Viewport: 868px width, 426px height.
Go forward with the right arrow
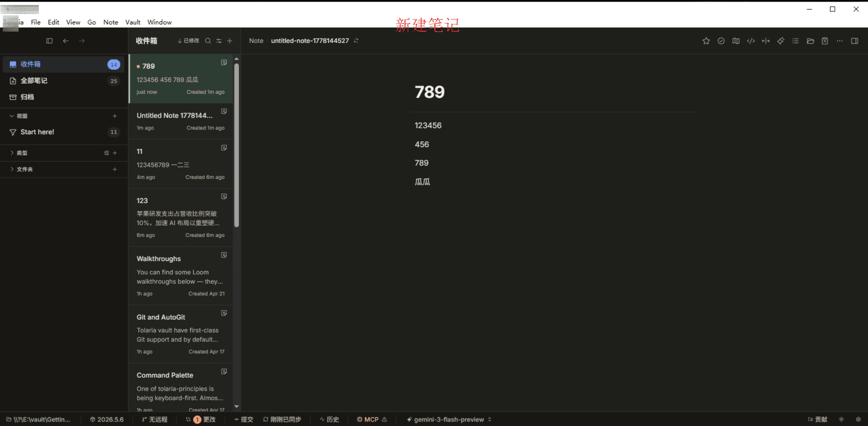point(82,41)
